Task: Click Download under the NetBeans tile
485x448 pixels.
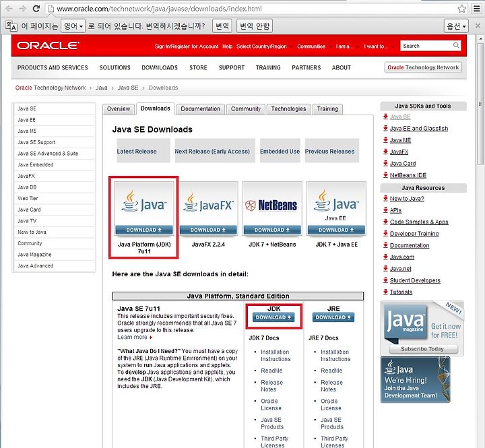Action: [x=272, y=230]
